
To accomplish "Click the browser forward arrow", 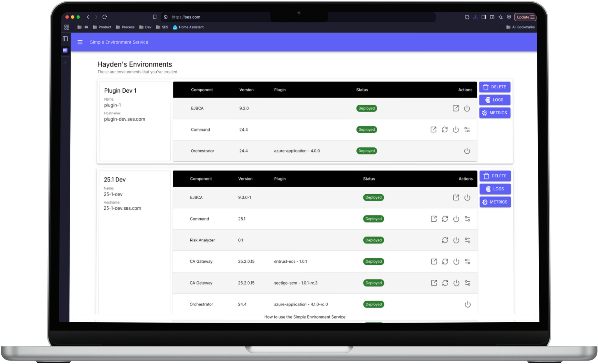I will coord(96,17).
